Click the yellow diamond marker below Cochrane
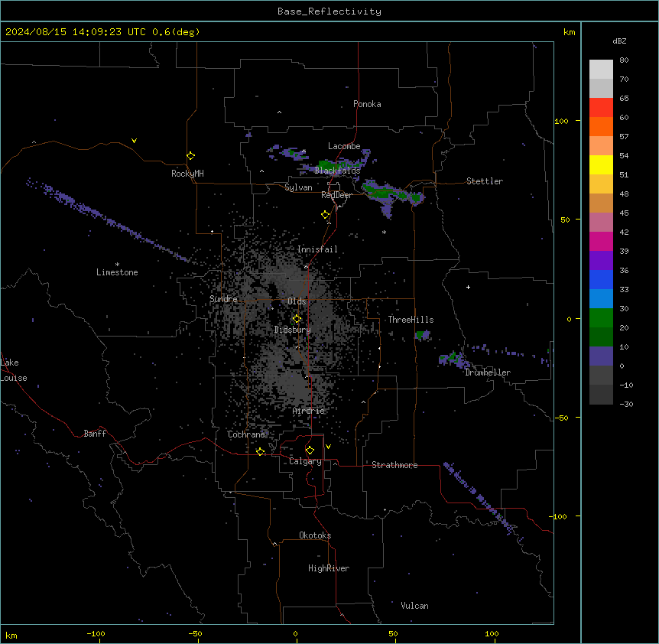The image size is (659, 644). tap(260, 451)
